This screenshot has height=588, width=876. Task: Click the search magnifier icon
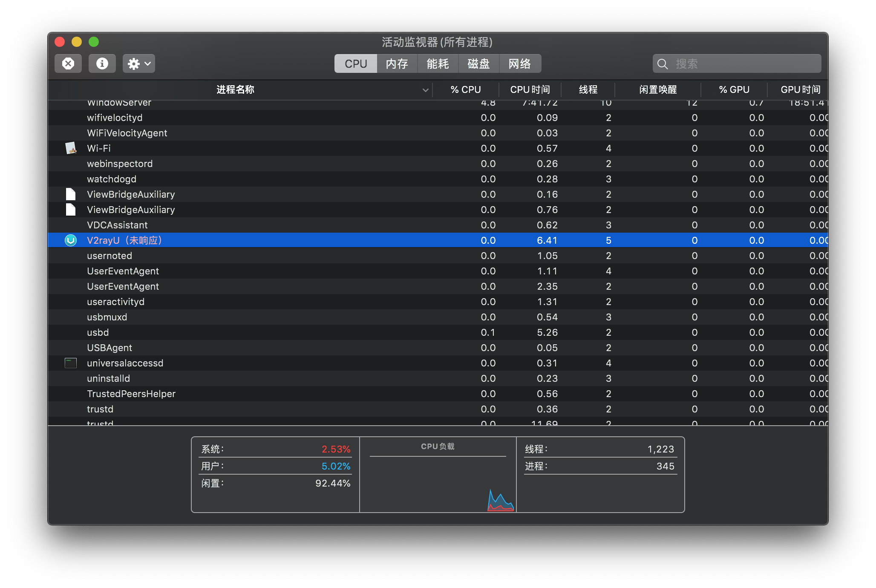tap(663, 64)
